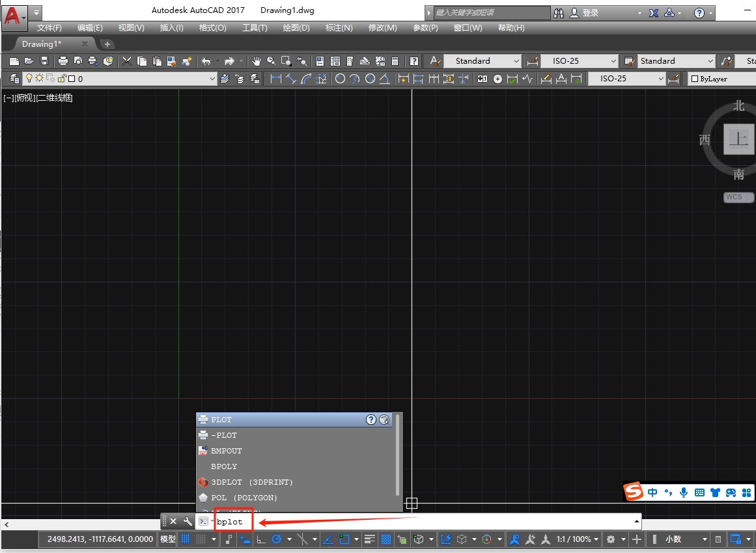Toggle ortho mode in the status bar

pyautogui.click(x=261, y=539)
